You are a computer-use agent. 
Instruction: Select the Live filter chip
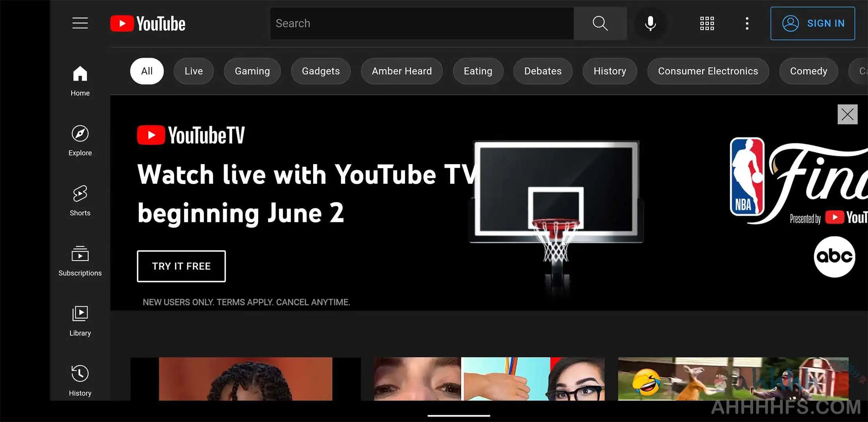click(194, 71)
